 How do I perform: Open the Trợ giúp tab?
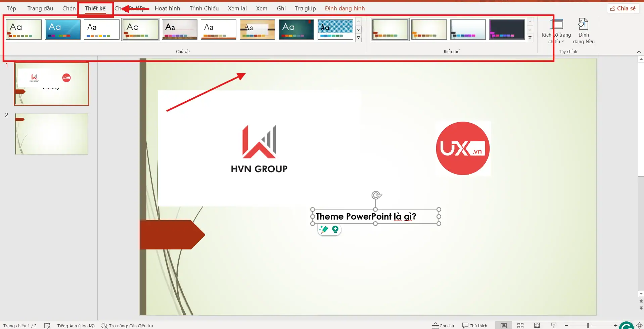coord(305,8)
